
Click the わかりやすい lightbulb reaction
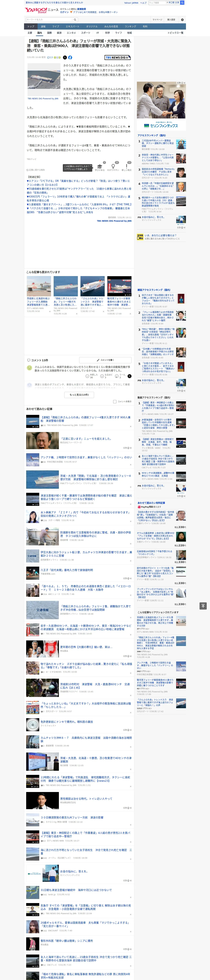coord(113,167)
